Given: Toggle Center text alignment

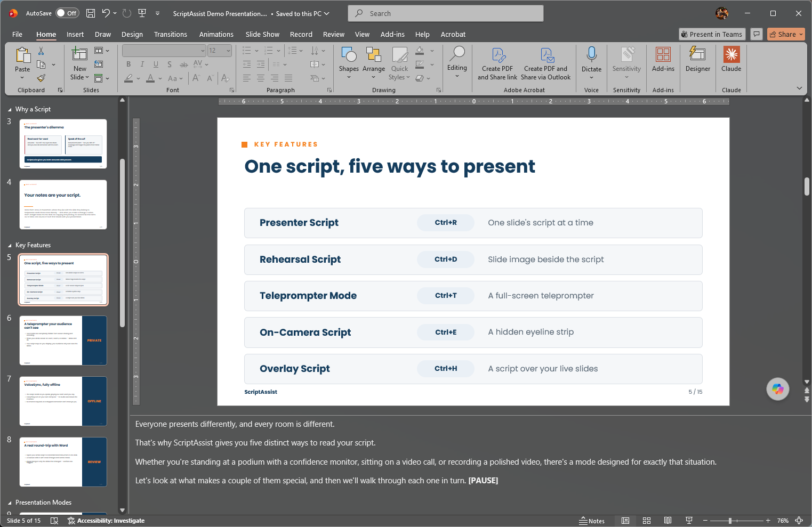Looking at the screenshot, I should (x=261, y=78).
